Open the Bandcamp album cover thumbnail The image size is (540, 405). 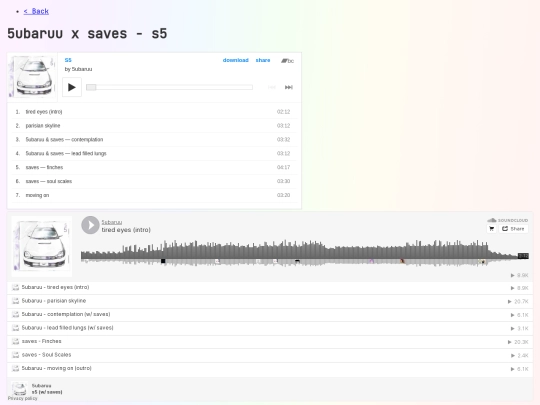click(32, 77)
